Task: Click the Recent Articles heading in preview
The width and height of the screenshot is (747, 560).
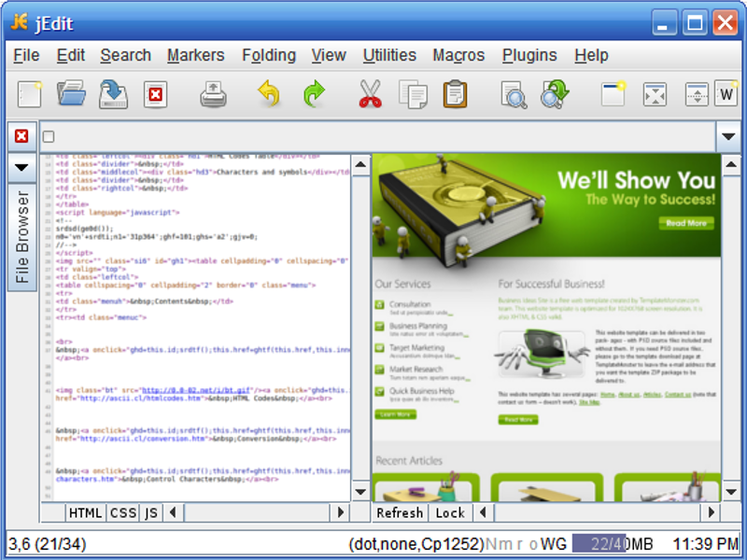Action: click(409, 460)
